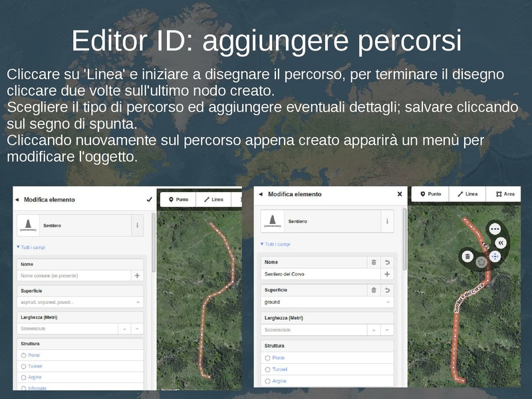
Task: Select the Area drawing tool
Action: 504,194
